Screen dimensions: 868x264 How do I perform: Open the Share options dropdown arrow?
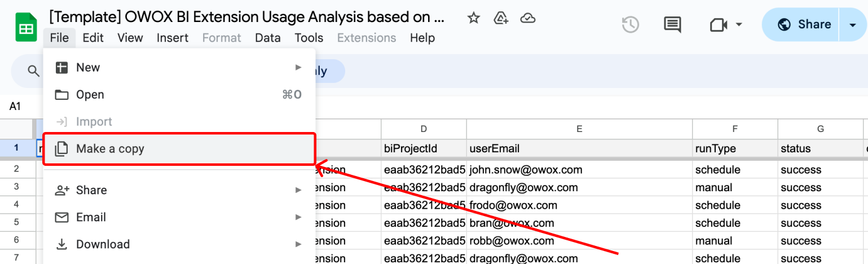point(852,24)
